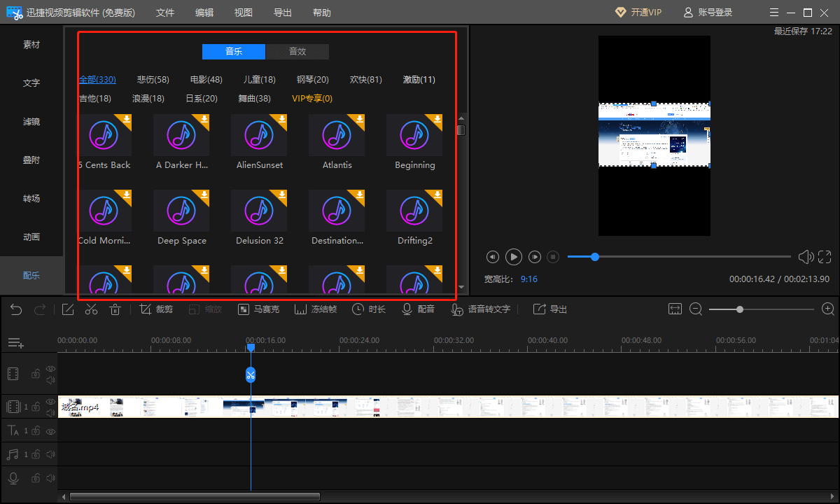Screen dimensions: 840x504
Task: Click the redo arrow in the timeline toolbar
Action: [40, 309]
